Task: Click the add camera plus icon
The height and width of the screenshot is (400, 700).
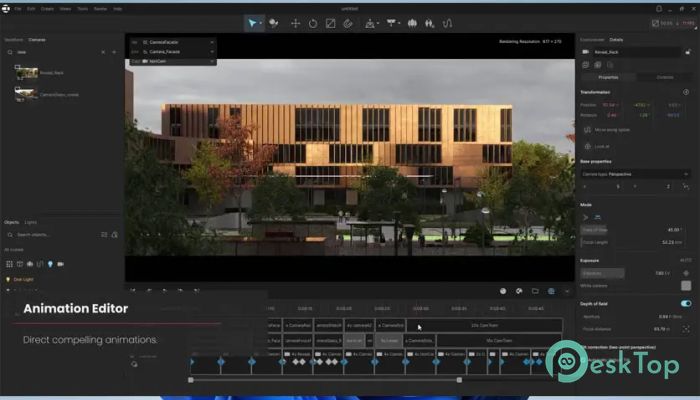Action: coord(113,51)
